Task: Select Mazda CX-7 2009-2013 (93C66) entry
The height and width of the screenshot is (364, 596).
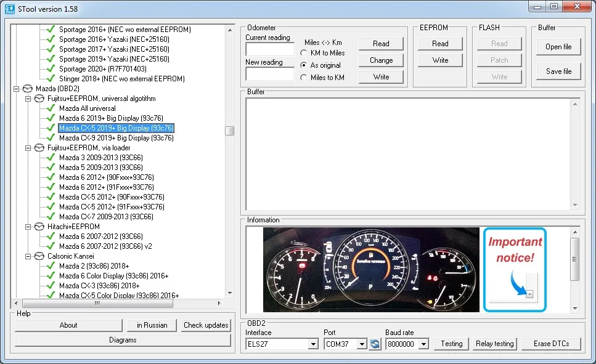Action: (106, 217)
